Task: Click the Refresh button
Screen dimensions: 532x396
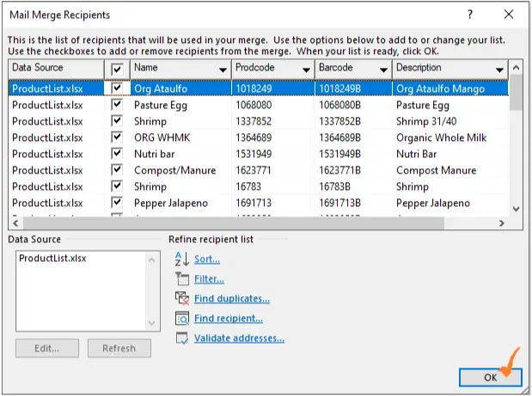Action: coord(119,348)
